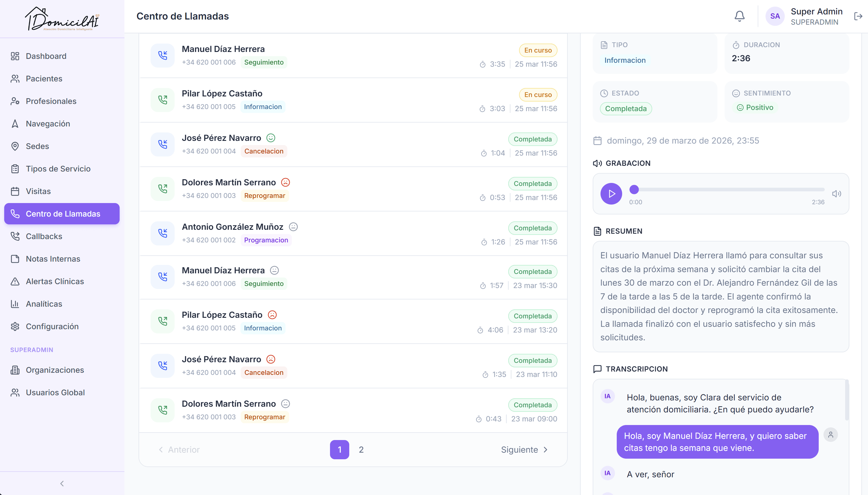Click the Sedes location pin icon
Viewport: 868px width, 495px height.
(15, 146)
